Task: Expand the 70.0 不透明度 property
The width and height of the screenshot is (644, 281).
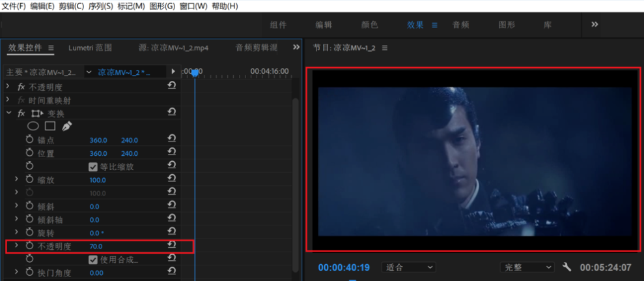Action: [16, 245]
